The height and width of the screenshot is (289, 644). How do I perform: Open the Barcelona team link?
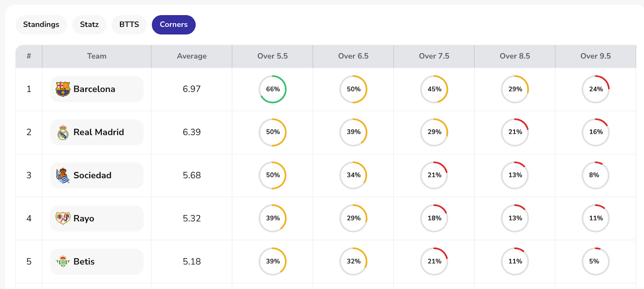tap(94, 89)
